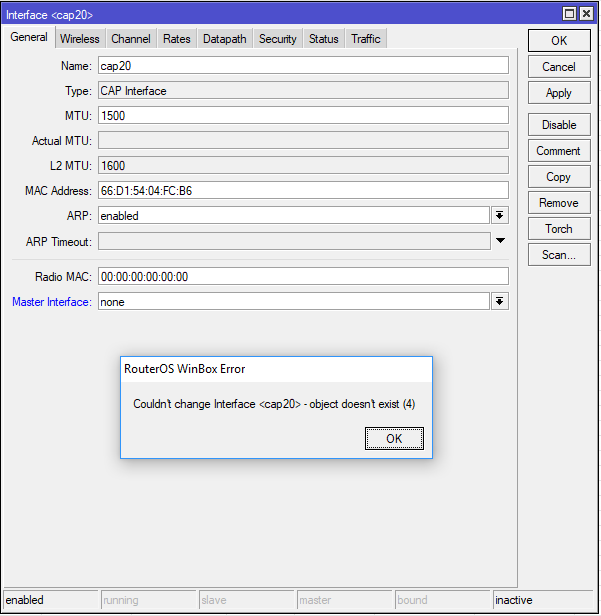
Task: Click the empty Actual MTU field
Action: tap(303, 140)
